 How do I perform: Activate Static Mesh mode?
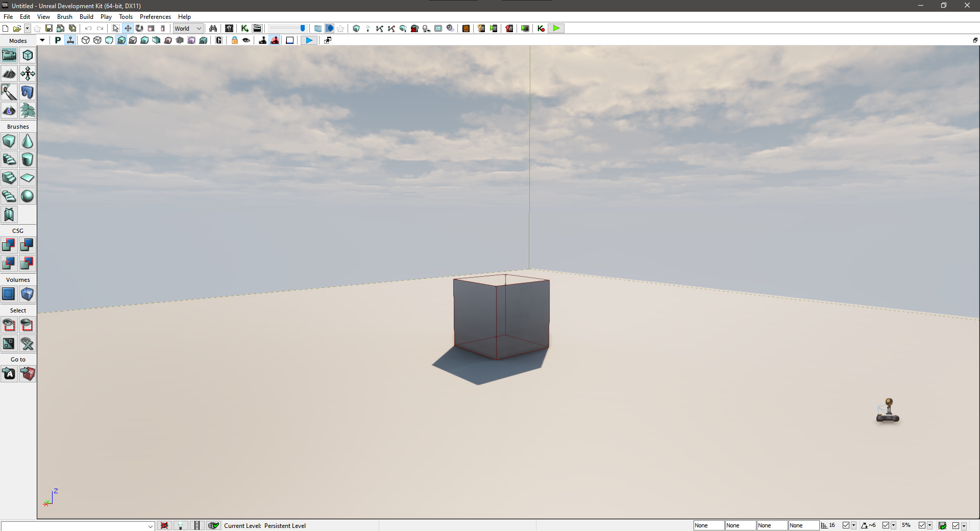(x=28, y=92)
